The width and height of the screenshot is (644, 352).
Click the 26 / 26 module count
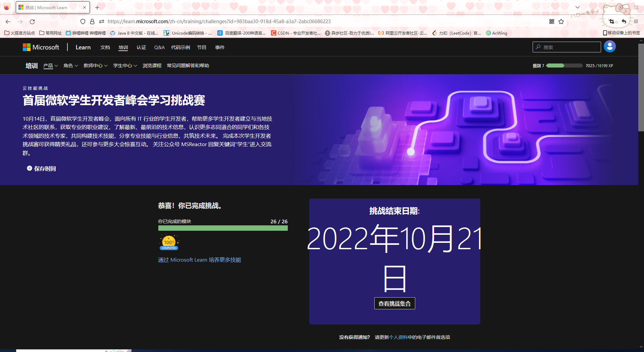point(279,222)
